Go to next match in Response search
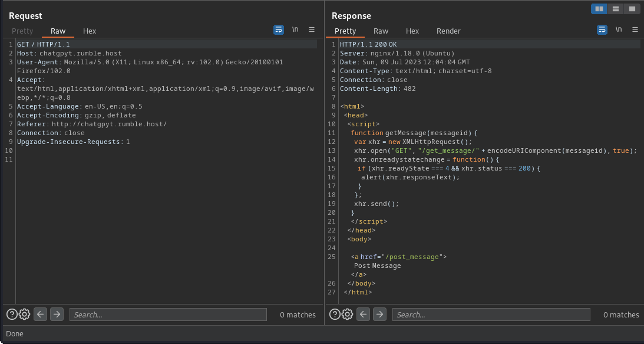Viewport: 644px width, 344px height. (379, 314)
